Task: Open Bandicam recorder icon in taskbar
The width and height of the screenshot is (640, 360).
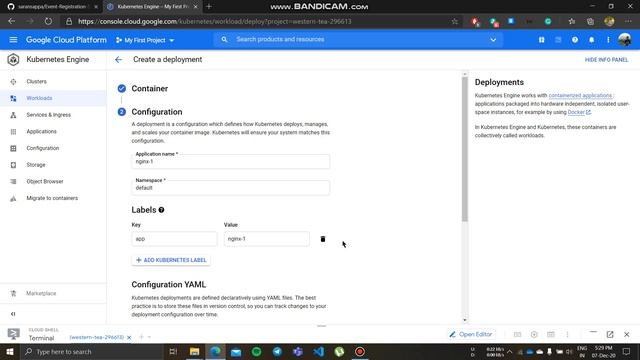Action: (360, 351)
